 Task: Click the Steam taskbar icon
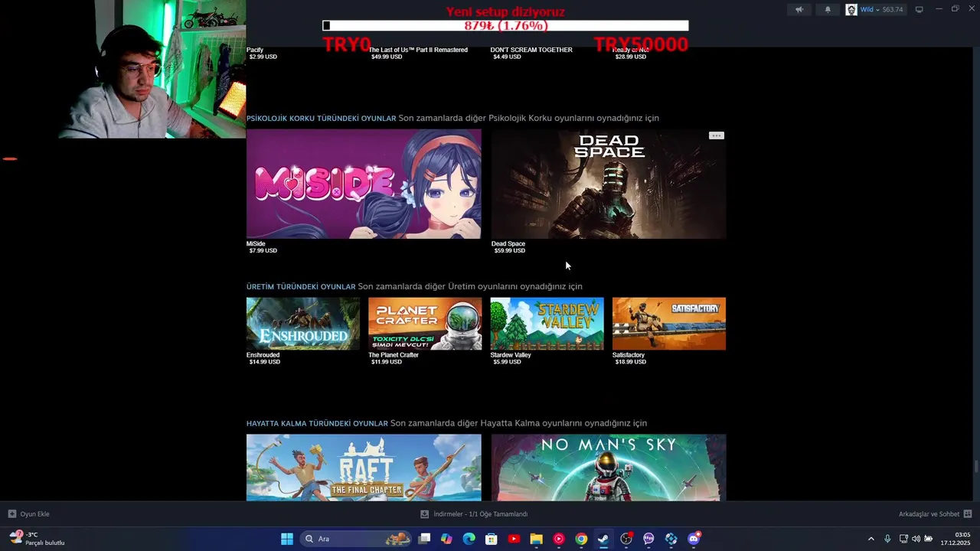[x=603, y=539]
